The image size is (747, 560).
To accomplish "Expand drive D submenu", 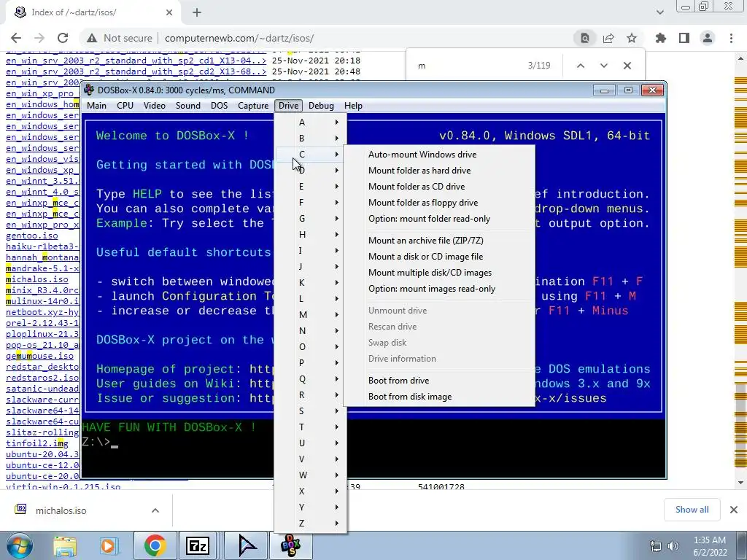I will pos(310,171).
